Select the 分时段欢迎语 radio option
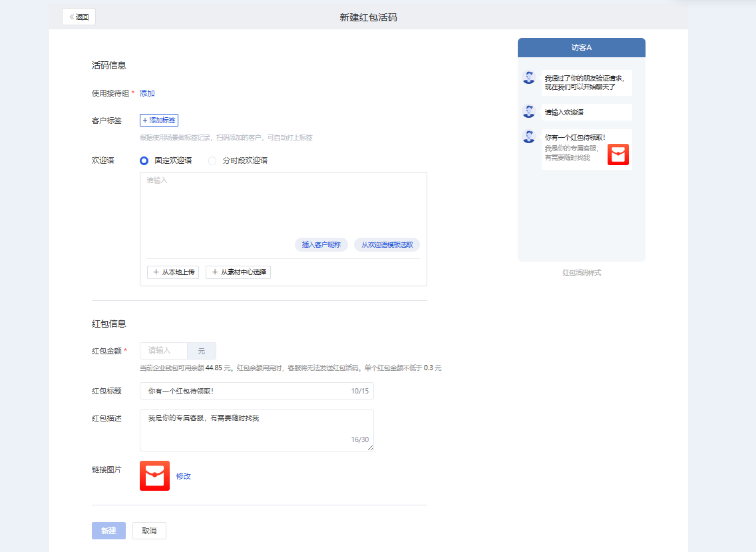Viewport: 756px width, 552px height. coord(212,160)
